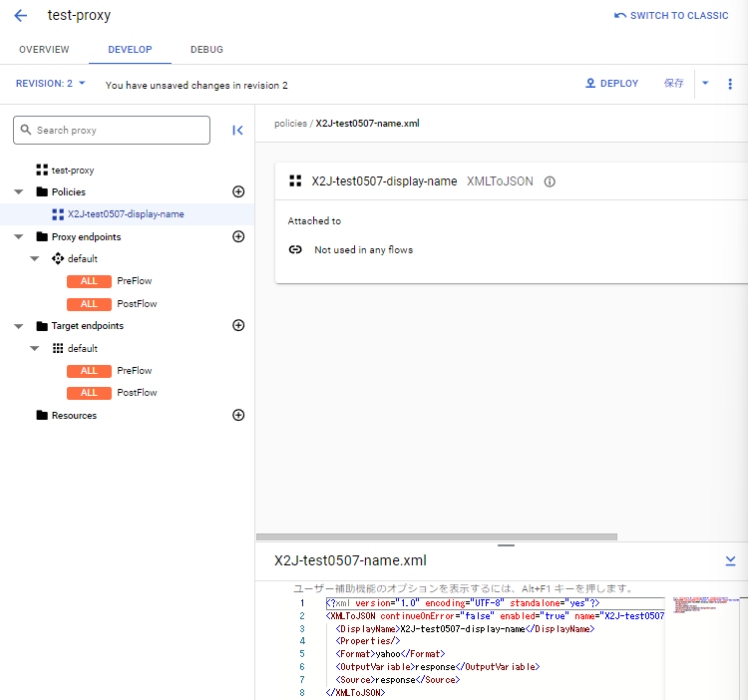Select the Resources folder
Image resolution: width=748 pixels, height=700 pixels.
pos(74,416)
